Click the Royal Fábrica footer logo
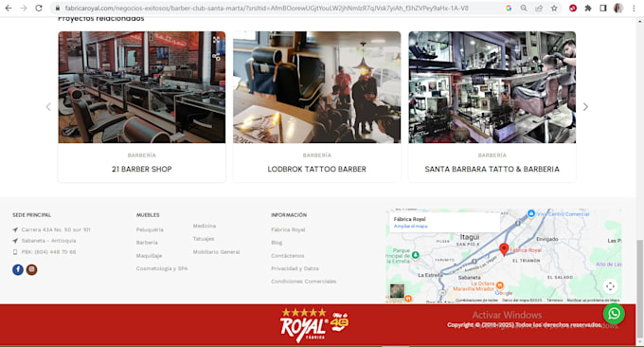This screenshot has height=347, width=644. [x=314, y=325]
